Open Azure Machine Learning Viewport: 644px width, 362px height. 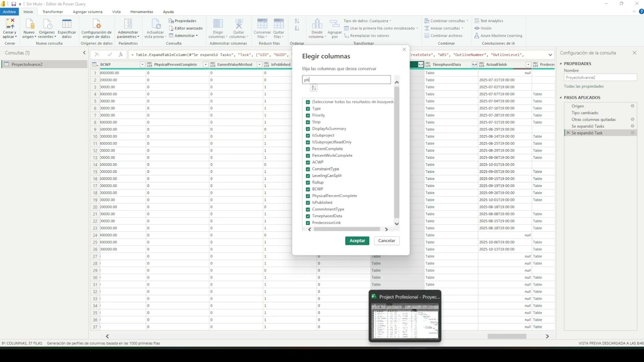point(498,36)
